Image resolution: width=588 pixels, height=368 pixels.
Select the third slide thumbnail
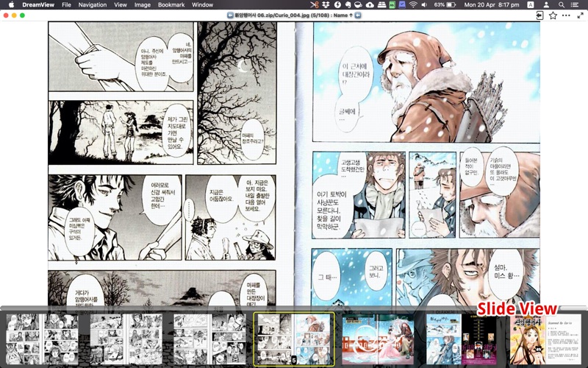point(209,339)
